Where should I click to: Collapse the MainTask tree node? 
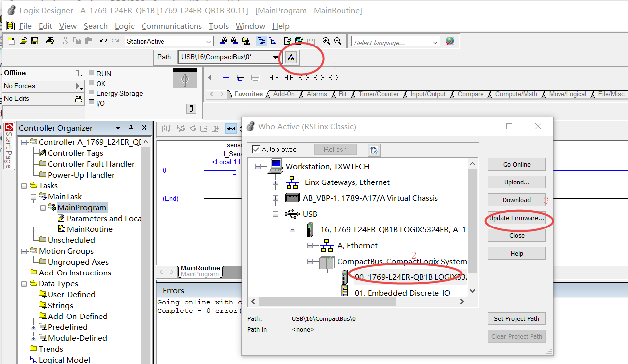34,197
